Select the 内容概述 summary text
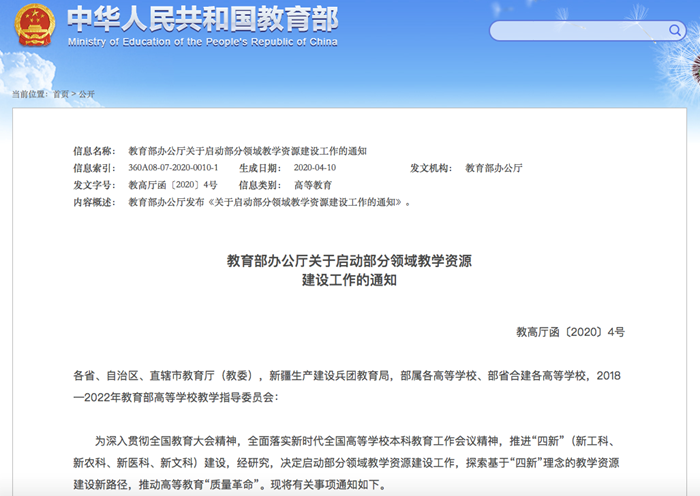The height and width of the screenshot is (496, 700). [x=269, y=202]
